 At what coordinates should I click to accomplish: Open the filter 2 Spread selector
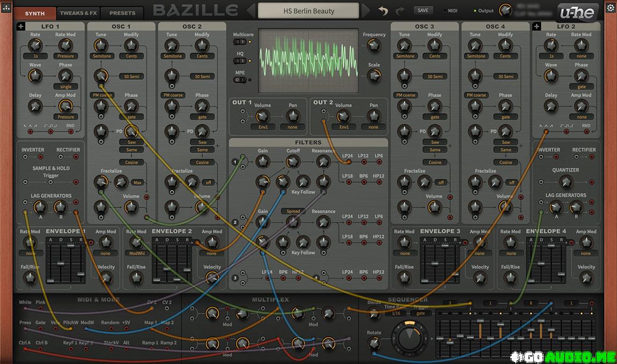pos(293,211)
